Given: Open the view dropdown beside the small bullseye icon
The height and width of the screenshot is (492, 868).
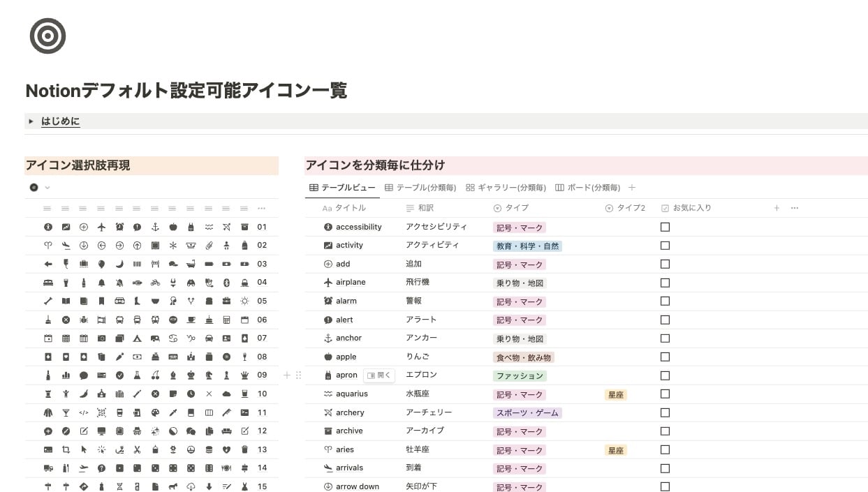Looking at the screenshot, I should [x=47, y=188].
